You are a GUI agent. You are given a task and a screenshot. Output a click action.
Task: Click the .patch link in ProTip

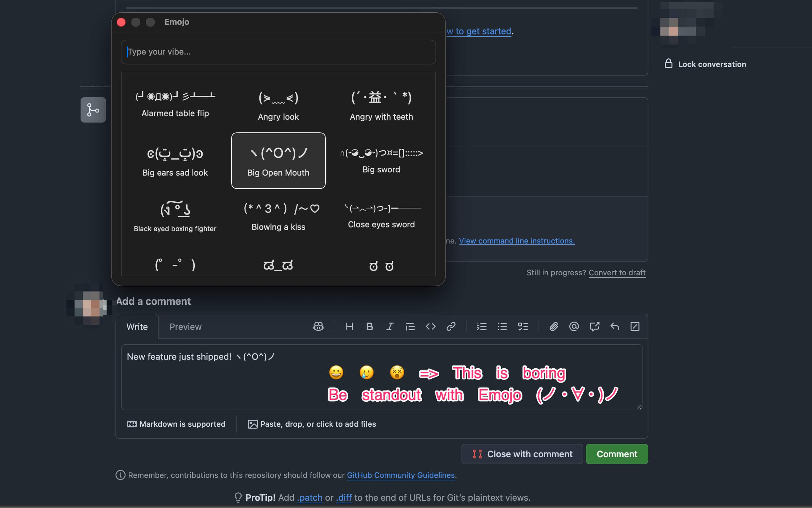(309, 497)
